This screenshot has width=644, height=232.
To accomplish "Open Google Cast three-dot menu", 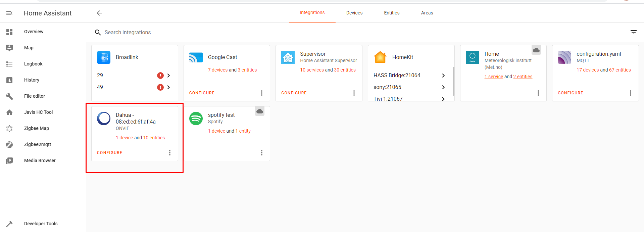I will [x=262, y=93].
